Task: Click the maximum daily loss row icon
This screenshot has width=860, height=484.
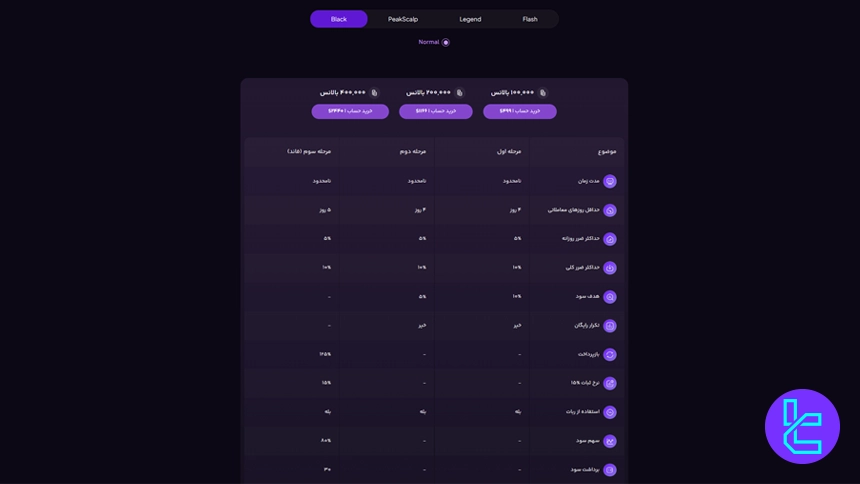Action: pyautogui.click(x=610, y=239)
